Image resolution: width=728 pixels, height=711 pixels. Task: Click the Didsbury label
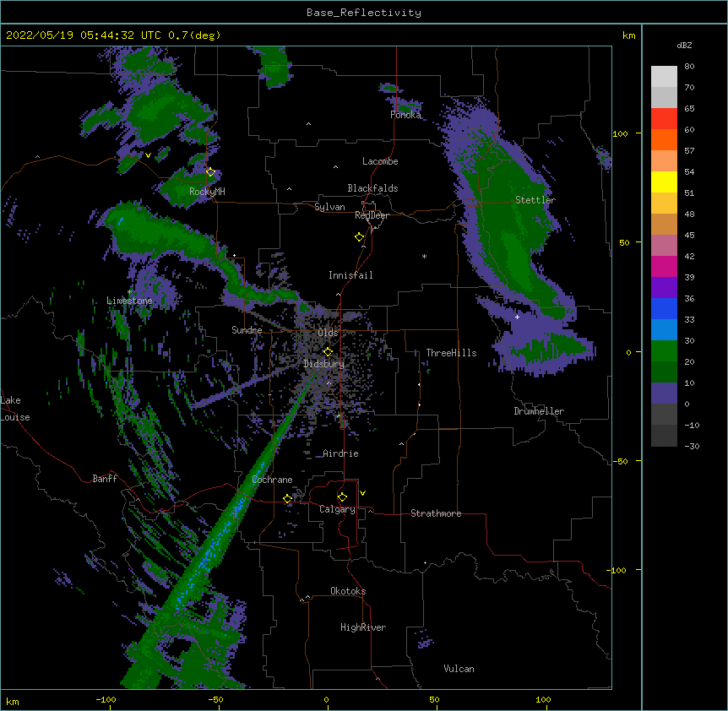pyautogui.click(x=324, y=364)
